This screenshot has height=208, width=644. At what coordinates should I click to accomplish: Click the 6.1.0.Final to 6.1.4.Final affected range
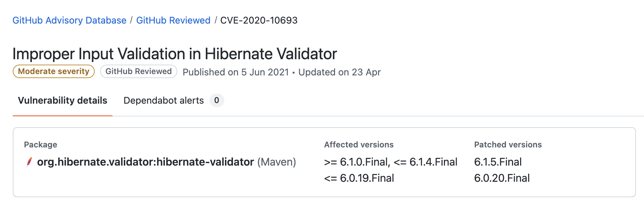coord(390,162)
